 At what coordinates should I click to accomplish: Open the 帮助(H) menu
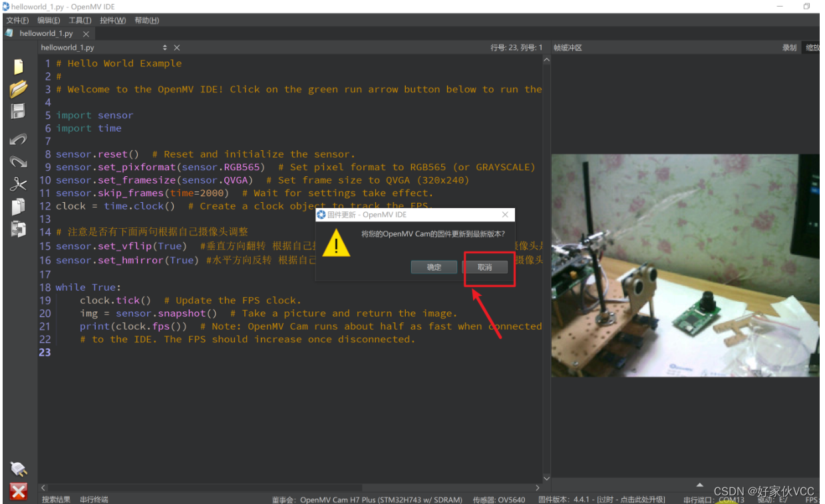[147, 20]
